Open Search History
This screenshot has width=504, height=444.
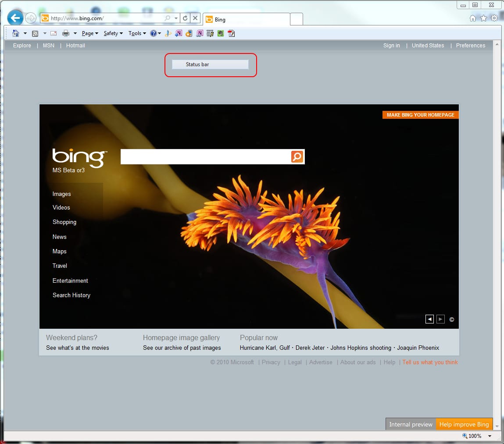tap(71, 295)
